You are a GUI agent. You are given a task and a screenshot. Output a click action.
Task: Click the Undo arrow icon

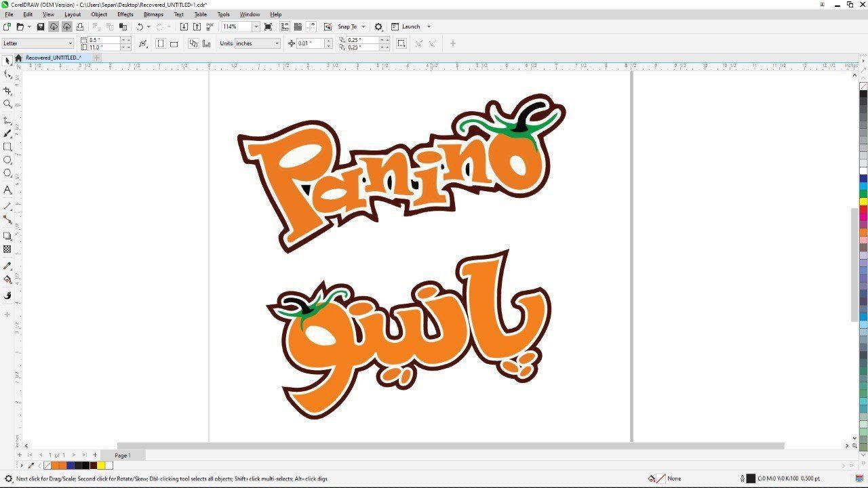[139, 26]
